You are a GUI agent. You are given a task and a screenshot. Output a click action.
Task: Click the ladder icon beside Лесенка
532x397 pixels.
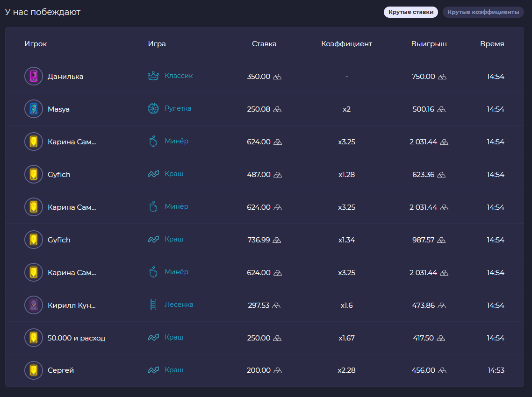point(153,305)
